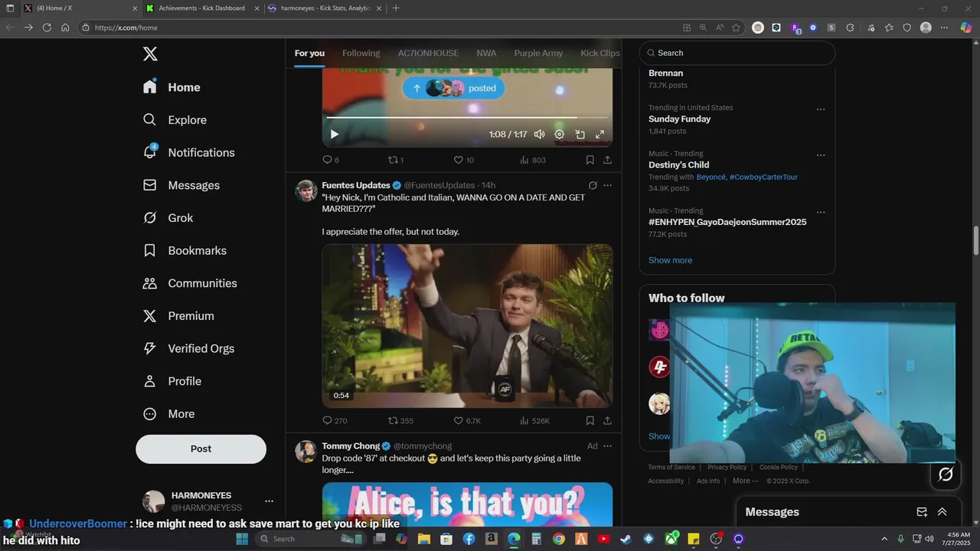Open Tommy Chong profile name

[351, 446]
